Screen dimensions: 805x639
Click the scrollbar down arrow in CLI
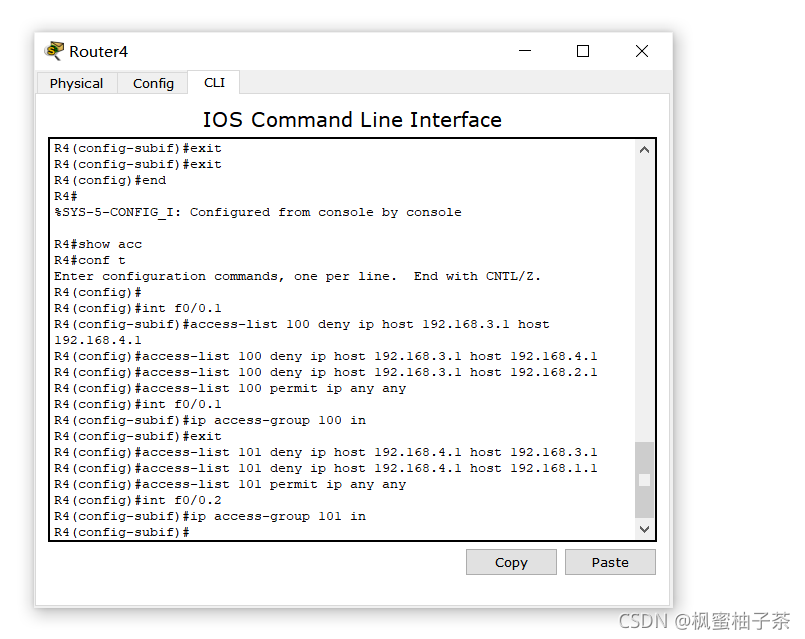tap(645, 529)
